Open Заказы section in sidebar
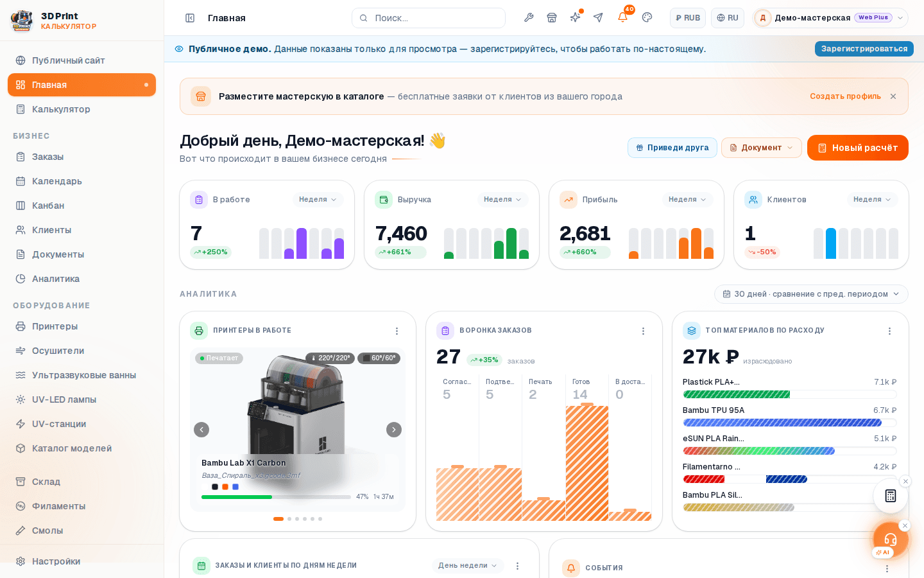 point(81,157)
